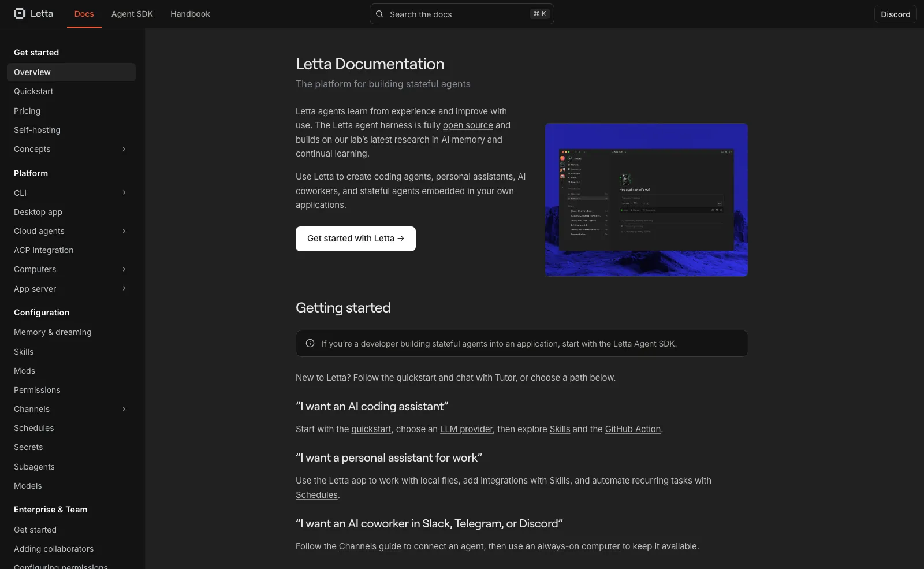Open the ACP integration sidebar page
The height and width of the screenshot is (569, 924).
pos(44,250)
